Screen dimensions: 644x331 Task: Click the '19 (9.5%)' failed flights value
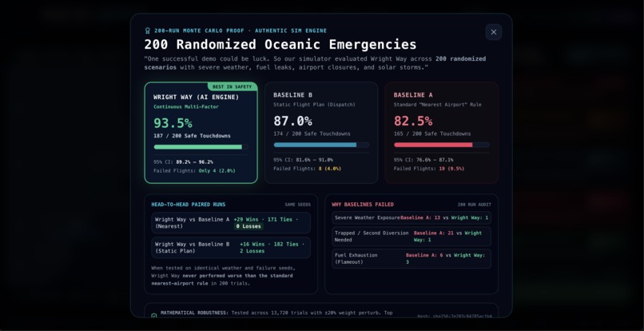(451, 169)
